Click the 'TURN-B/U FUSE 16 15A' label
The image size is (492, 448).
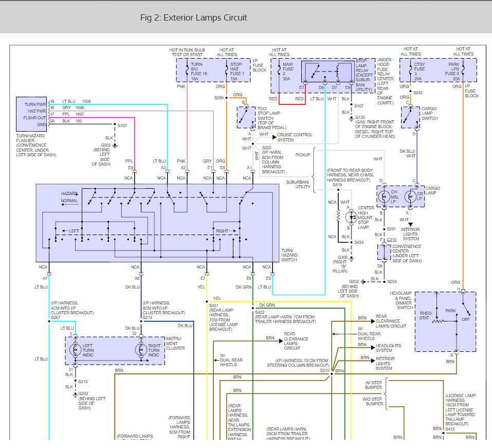tap(199, 71)
